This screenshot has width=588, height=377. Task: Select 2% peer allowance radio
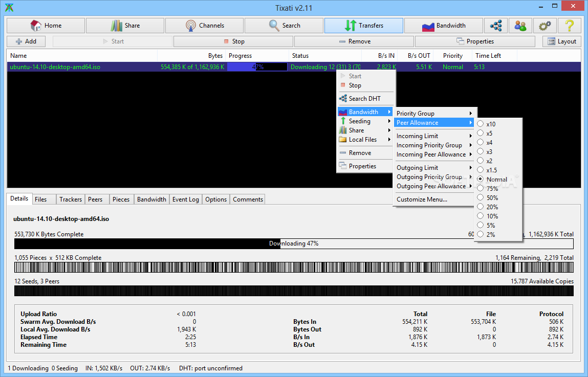pos(480,234)
